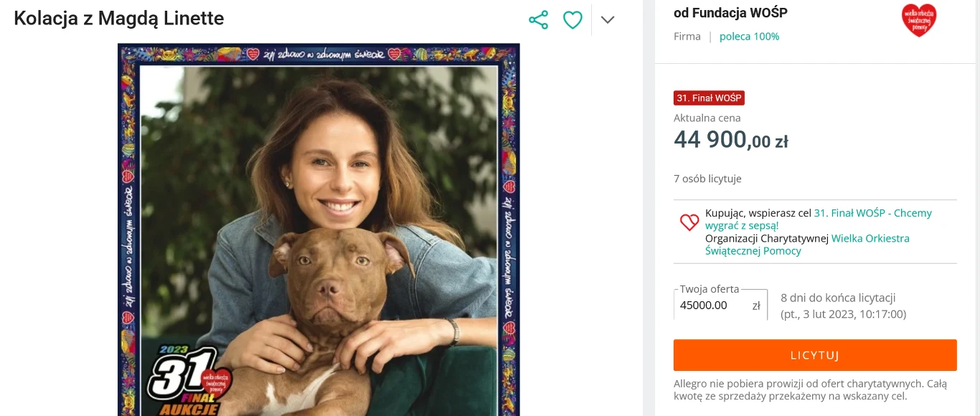Focus the 'Twoja oferta' bid input field
Screen dimensions: 980x416
point(713,306)
